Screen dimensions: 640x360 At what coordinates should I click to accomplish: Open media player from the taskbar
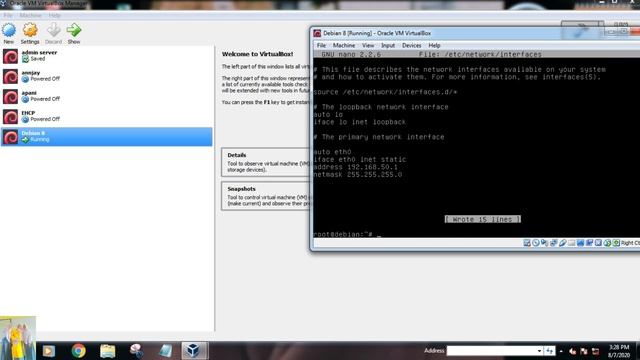click(49, 351)
